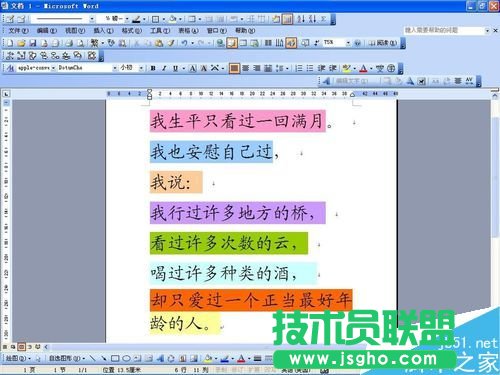Switch to print layout view button
The height and width of the screenshot is (375, 500).
point(21,347)
